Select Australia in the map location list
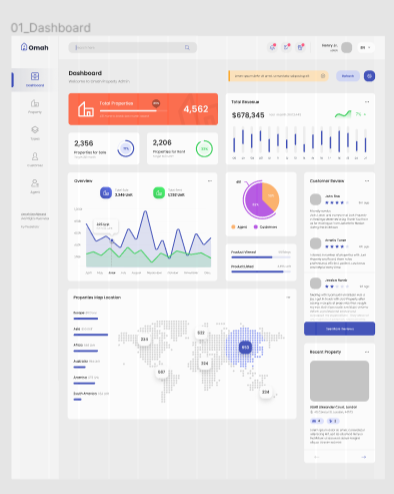 tap(87, 364)
